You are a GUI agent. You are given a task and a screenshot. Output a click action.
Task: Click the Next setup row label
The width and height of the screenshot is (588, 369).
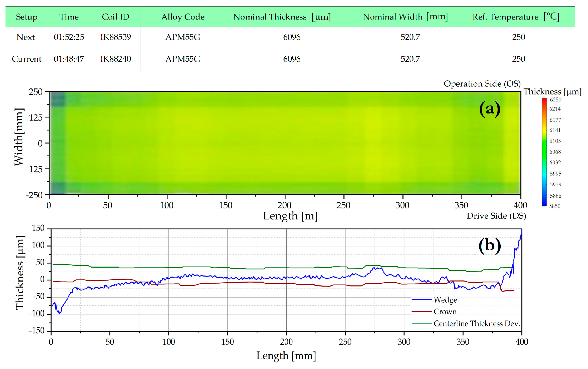pyautogui.click(x=26, y=37)
